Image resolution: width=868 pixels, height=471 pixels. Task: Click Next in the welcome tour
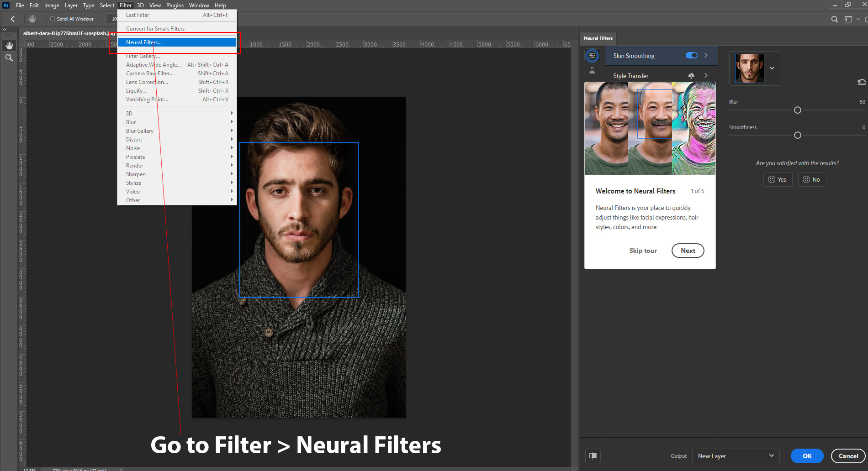click(x=688, y=251)
